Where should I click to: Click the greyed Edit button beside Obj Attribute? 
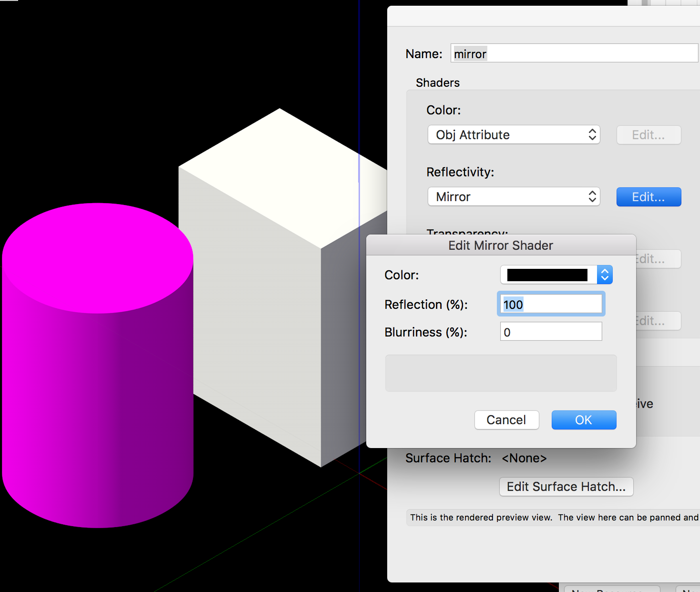coord(649,135)
